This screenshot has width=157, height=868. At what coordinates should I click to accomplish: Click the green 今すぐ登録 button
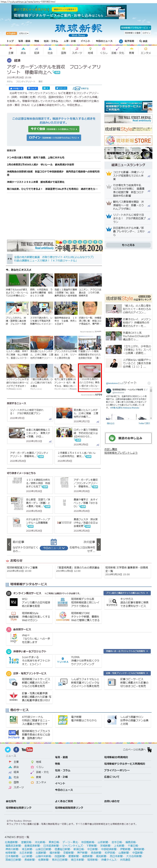54,129
